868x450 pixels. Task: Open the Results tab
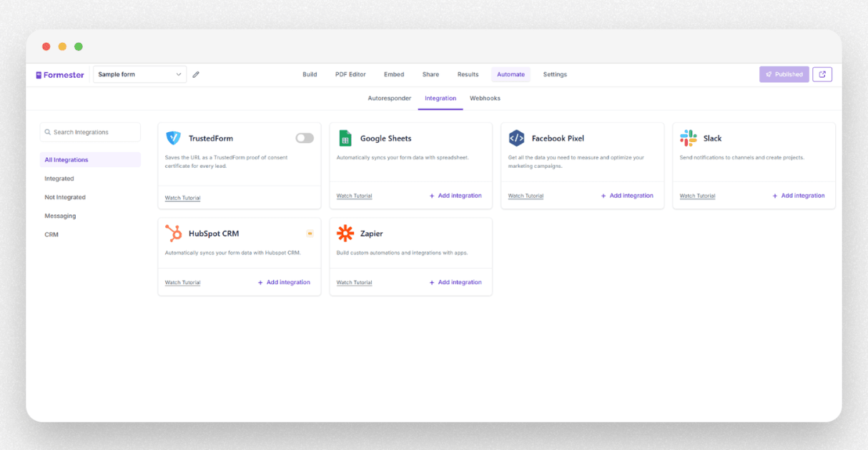tap(468, 74)
